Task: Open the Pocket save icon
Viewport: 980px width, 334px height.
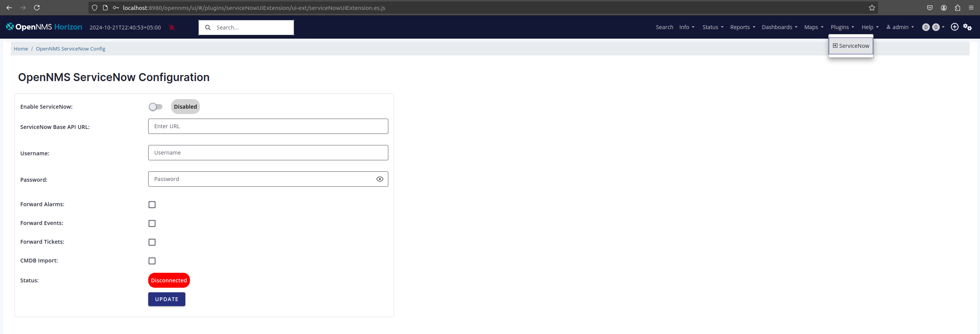Action: pos(930,8)
